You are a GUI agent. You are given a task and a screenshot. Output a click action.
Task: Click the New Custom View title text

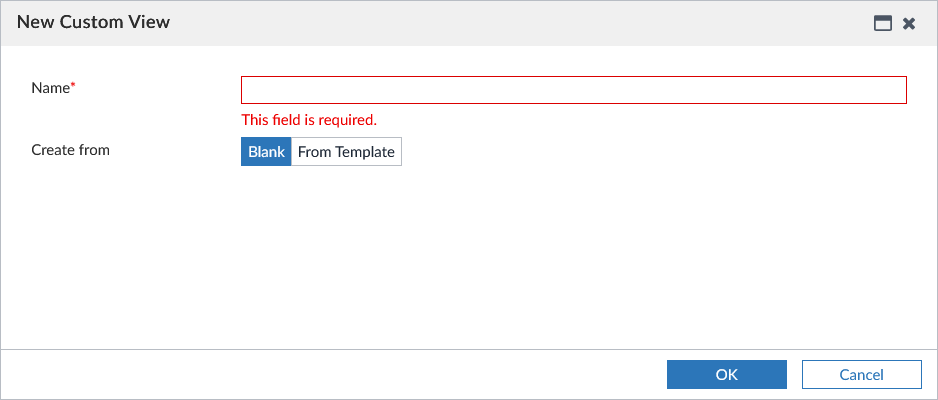[93, 22]
